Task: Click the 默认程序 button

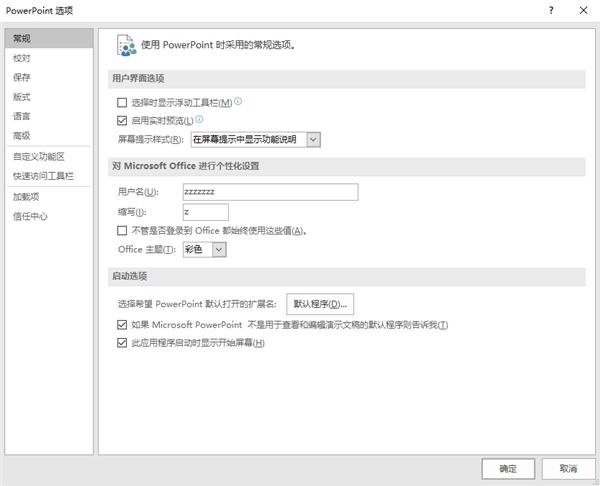Action: pyautogui.click(x=320, y=304)
